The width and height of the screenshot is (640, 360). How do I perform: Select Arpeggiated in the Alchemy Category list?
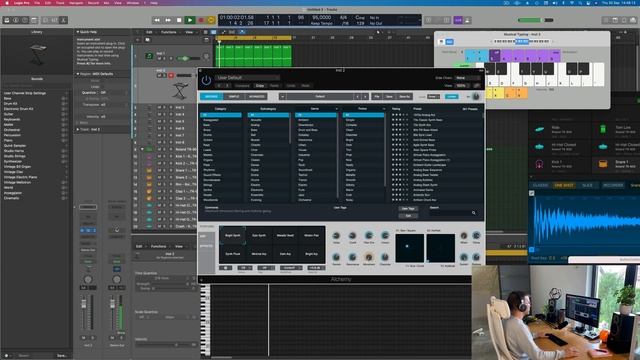coord(211,120)
